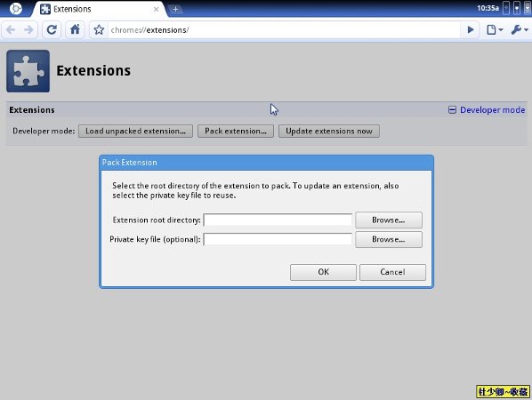Browse for the private key file
This screenshot has height=400, width=532.
point(389,239)
